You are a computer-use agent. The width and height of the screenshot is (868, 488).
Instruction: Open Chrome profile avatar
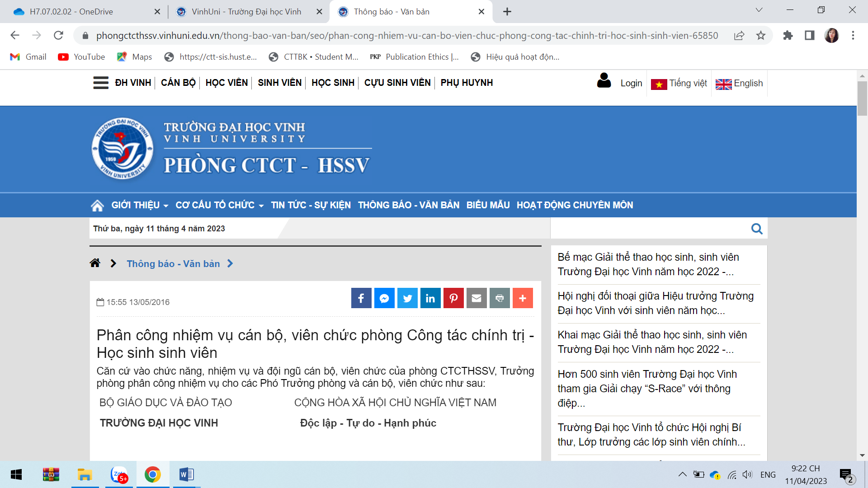point(831,35)
